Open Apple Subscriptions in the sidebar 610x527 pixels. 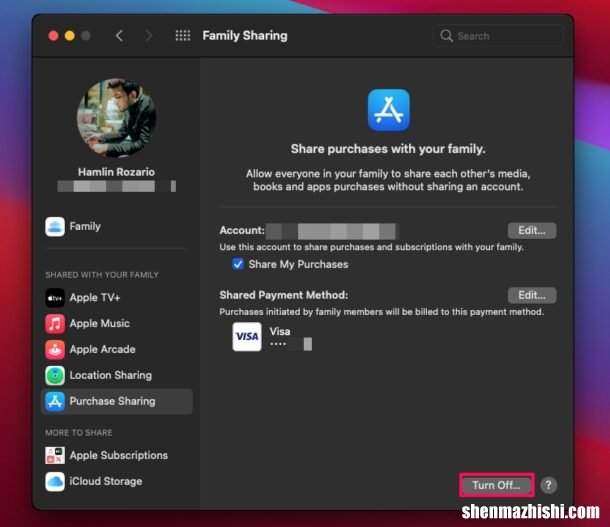click(116, 455)
